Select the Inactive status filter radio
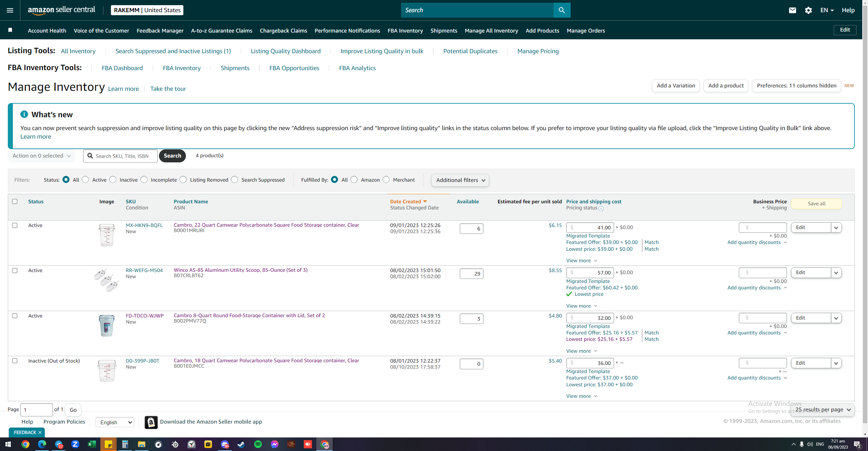 tap(113, 180)
